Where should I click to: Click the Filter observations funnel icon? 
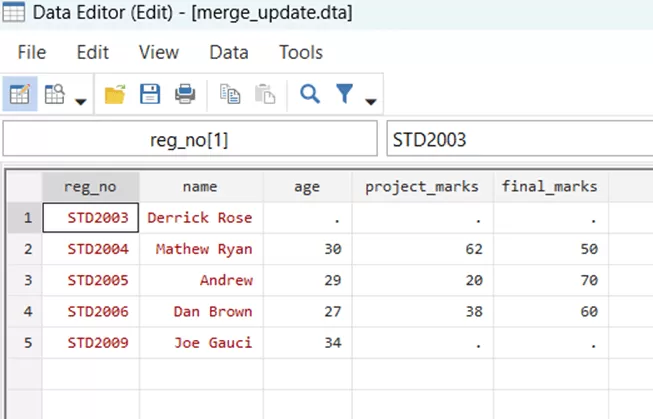pyautogui.click(x=344, y=94)
